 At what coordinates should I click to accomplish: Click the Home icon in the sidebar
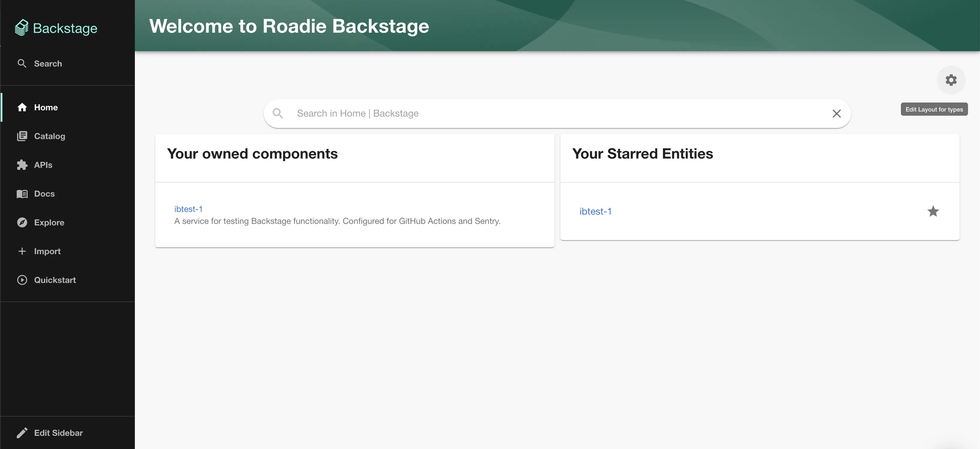coord(22,107)
